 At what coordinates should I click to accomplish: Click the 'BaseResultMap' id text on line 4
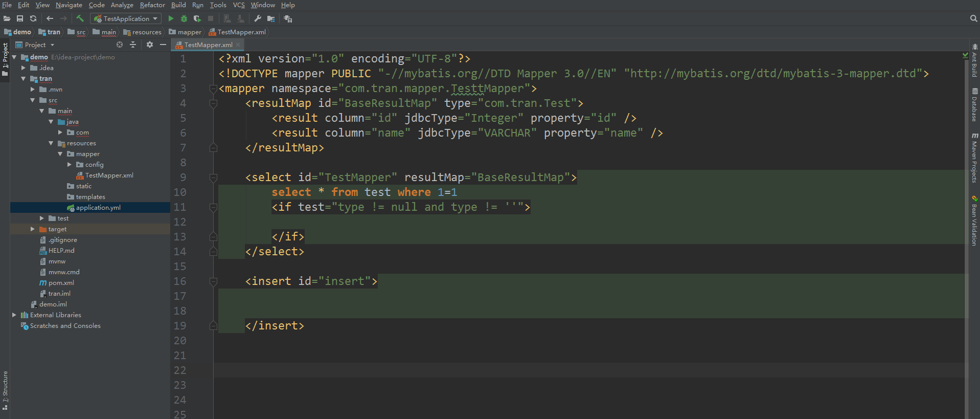click(x=387, y=103)
